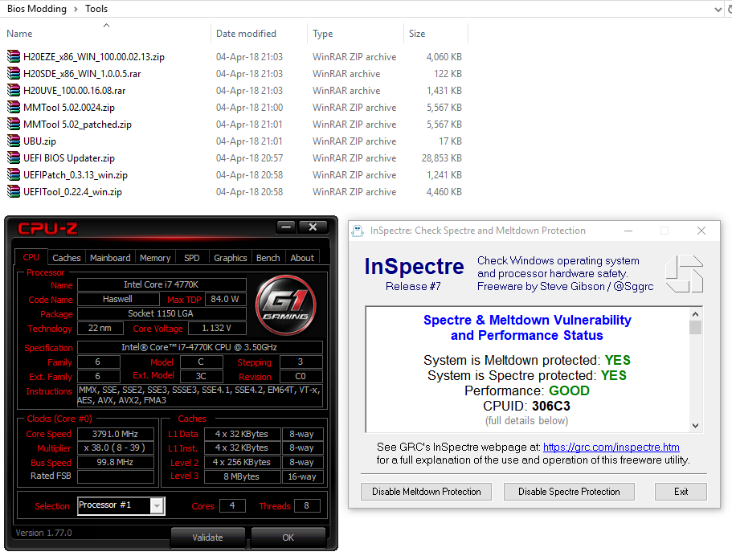732x560 pixels.
Task: Sort files by Date modified column
Action: (259, 34)
